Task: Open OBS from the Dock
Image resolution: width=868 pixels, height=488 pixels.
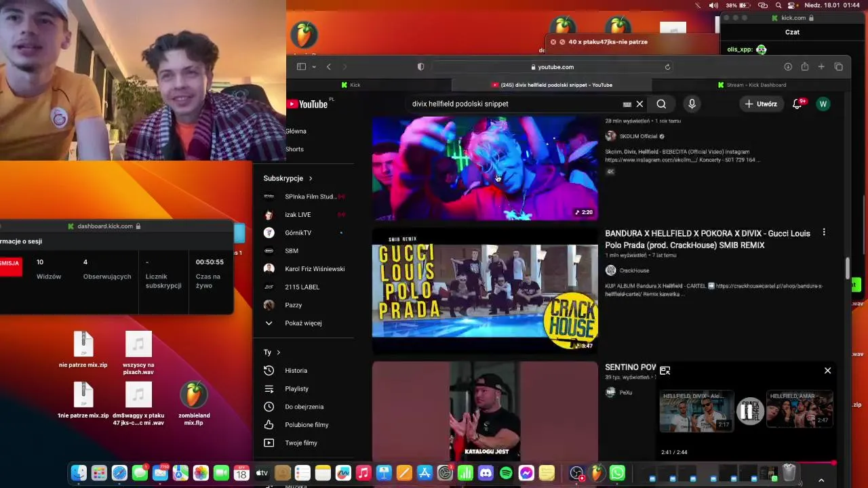Action: (576, 473)
